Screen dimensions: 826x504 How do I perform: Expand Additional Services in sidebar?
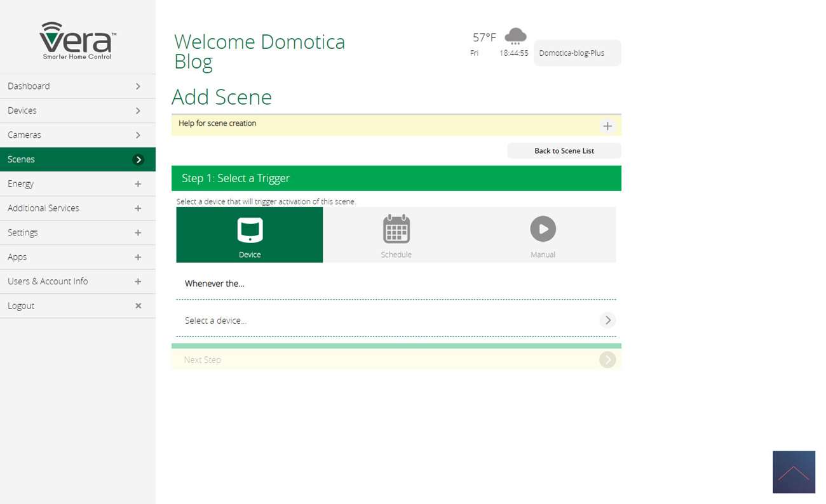pos(138,208)
